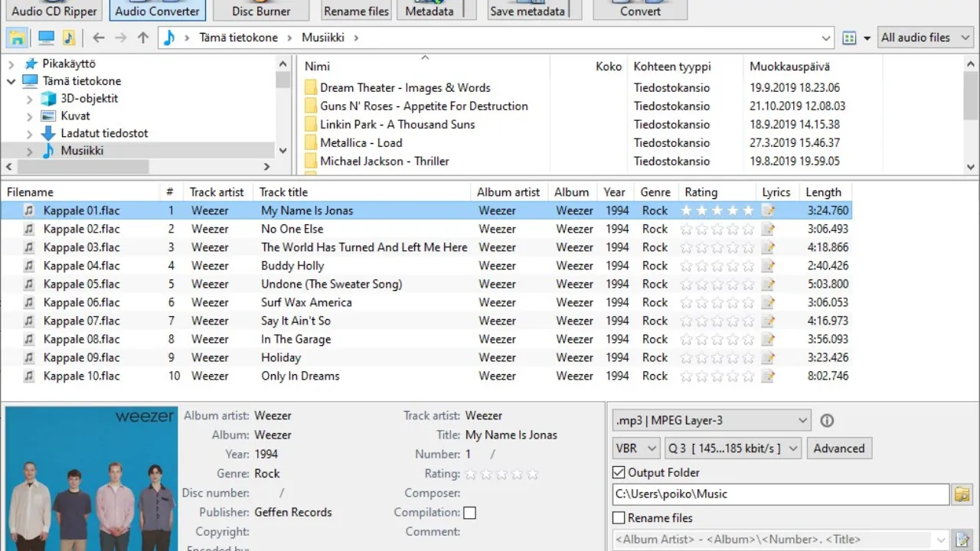Click the Kuvat pictures icon in tree
Image resolution: width=980 pixels, height=551 pixels.
point(48,116)
